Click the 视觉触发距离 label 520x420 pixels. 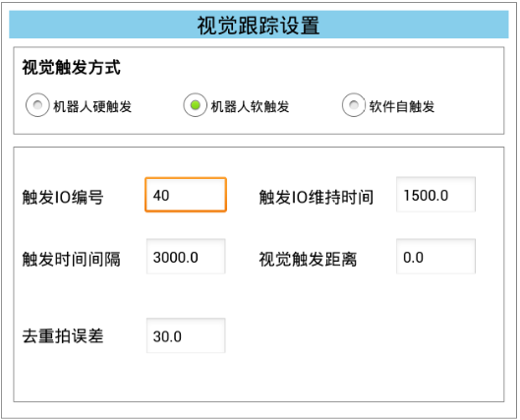308,259
